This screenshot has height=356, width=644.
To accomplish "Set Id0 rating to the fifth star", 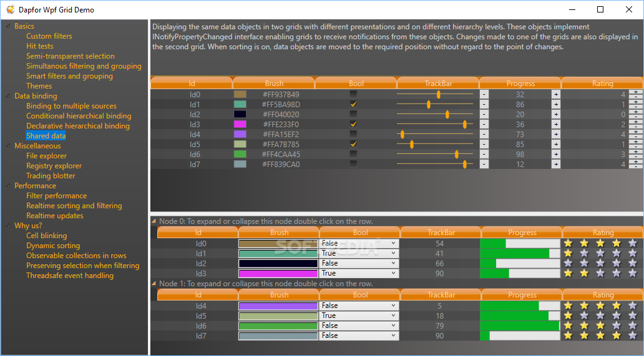I will coord(633,243).
